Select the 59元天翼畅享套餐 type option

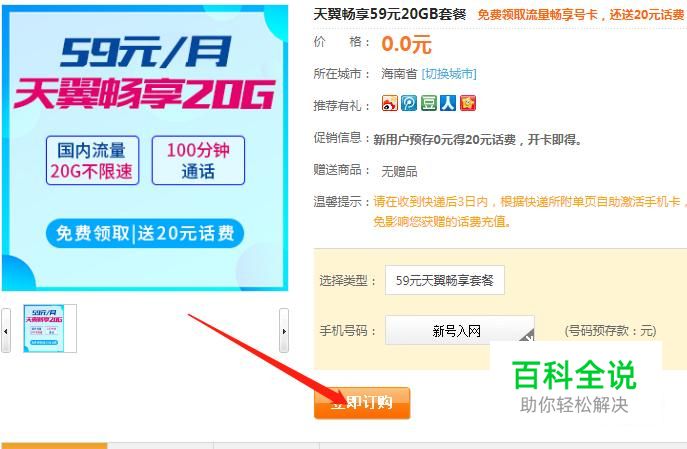click(x=445, y=280)
